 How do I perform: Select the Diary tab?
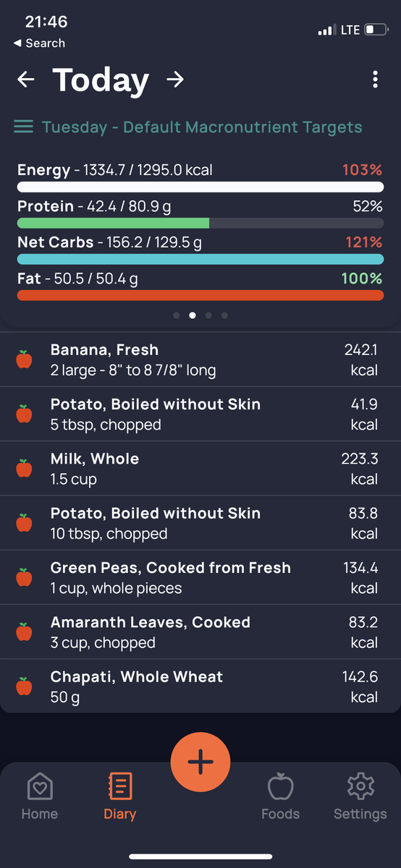(119, 796)
